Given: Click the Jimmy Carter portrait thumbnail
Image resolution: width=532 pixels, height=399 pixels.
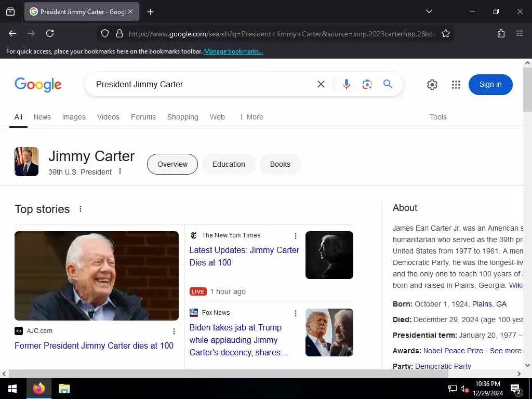Looking at the screenshot, I should coord(26,162).
